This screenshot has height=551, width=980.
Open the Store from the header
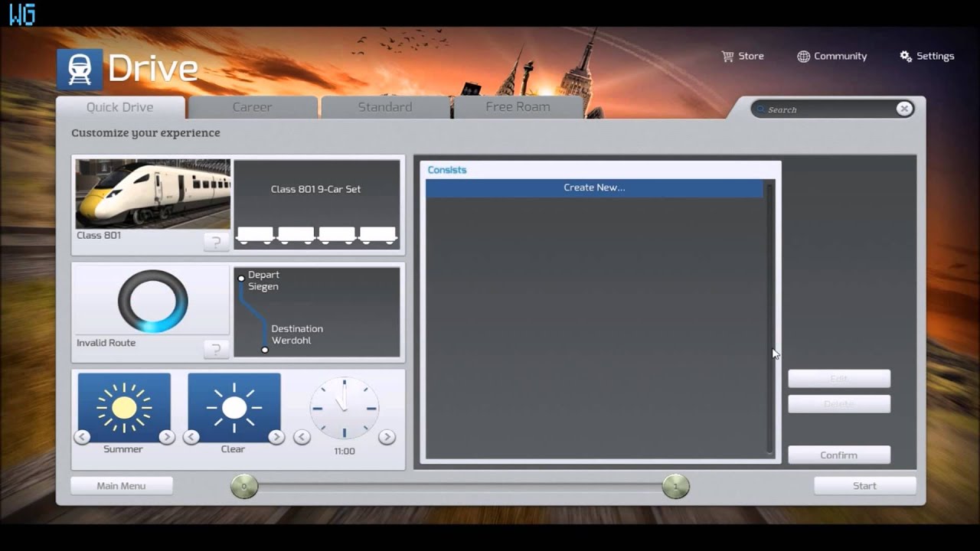pos(743,56)
